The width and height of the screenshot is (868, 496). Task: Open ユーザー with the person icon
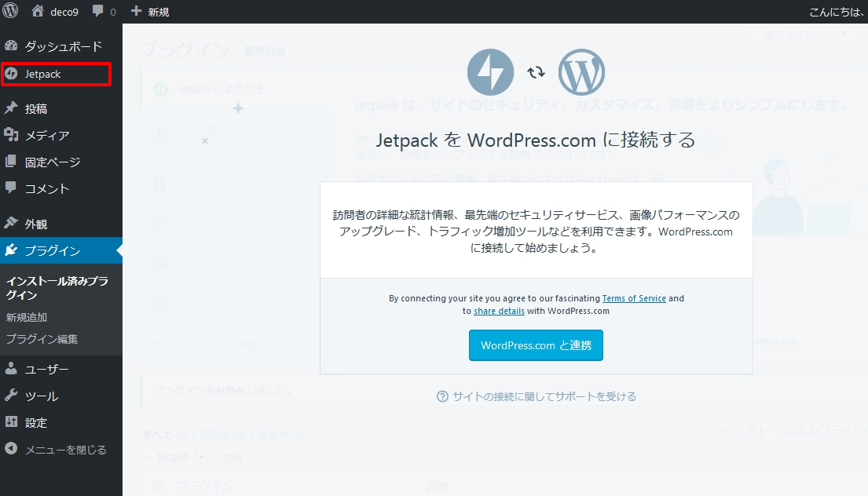[13, 368]
